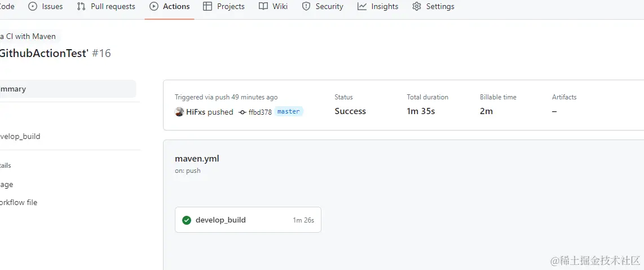The height and width of the screenshot is (270, 644).
Task: View the Insights tab
Action: [378, 7]
